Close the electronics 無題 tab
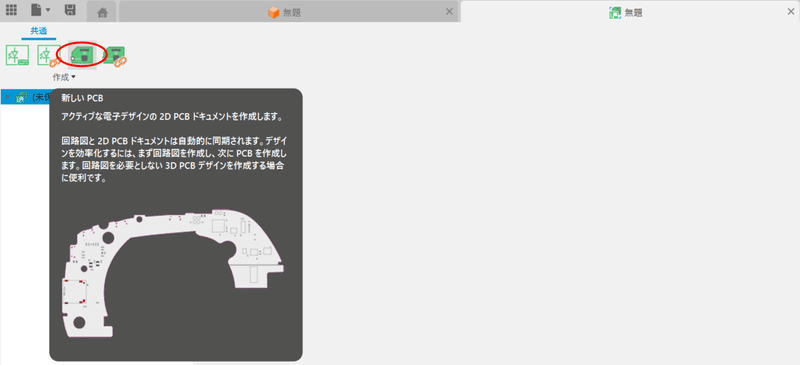The height and width of the screenshot is (365, 800). coord(790,12)
